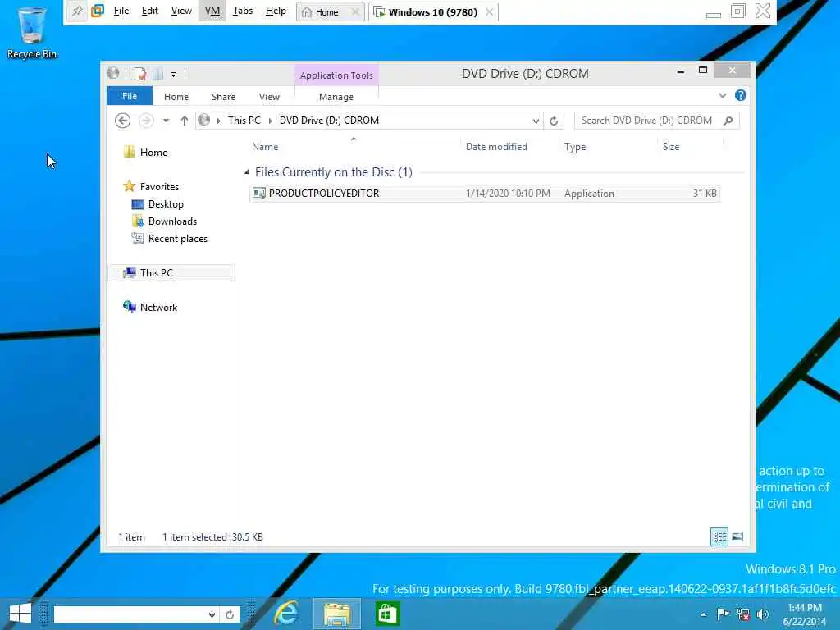Open the Share ribbon tab
Screen dimensions: 840x630
coord(223,97)
